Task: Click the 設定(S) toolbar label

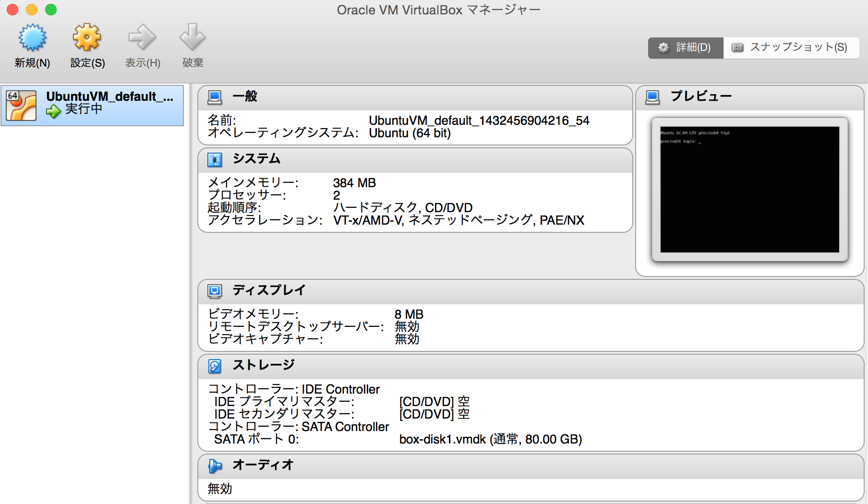Action: pos(87,63)
